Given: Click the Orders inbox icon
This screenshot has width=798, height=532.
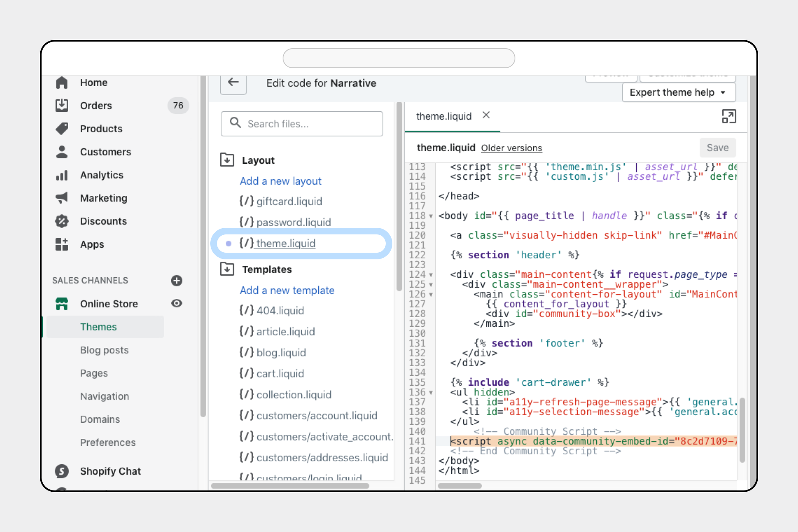Looking at the screenshot, I should pyautogui.click(x=62, y=105).
